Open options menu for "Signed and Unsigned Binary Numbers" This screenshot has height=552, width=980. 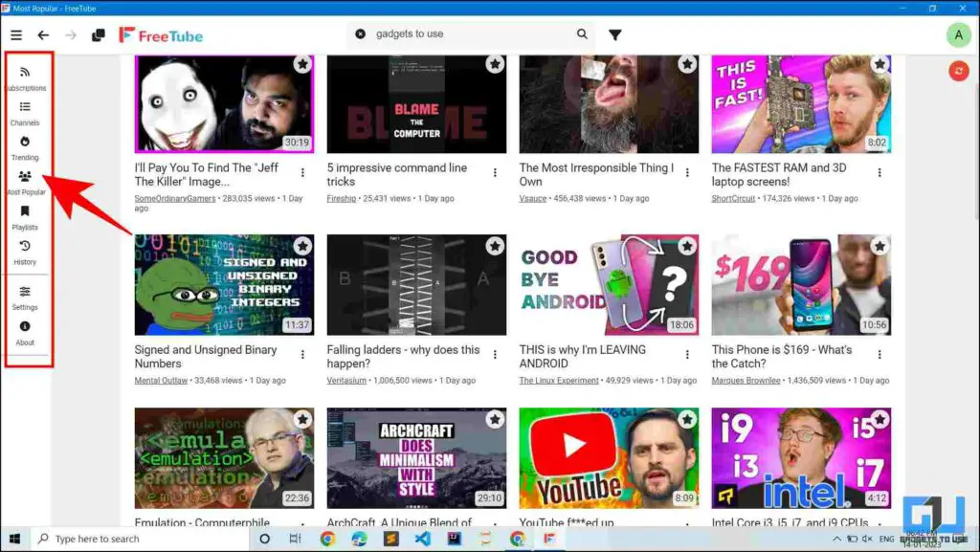[x=303, y=355]
